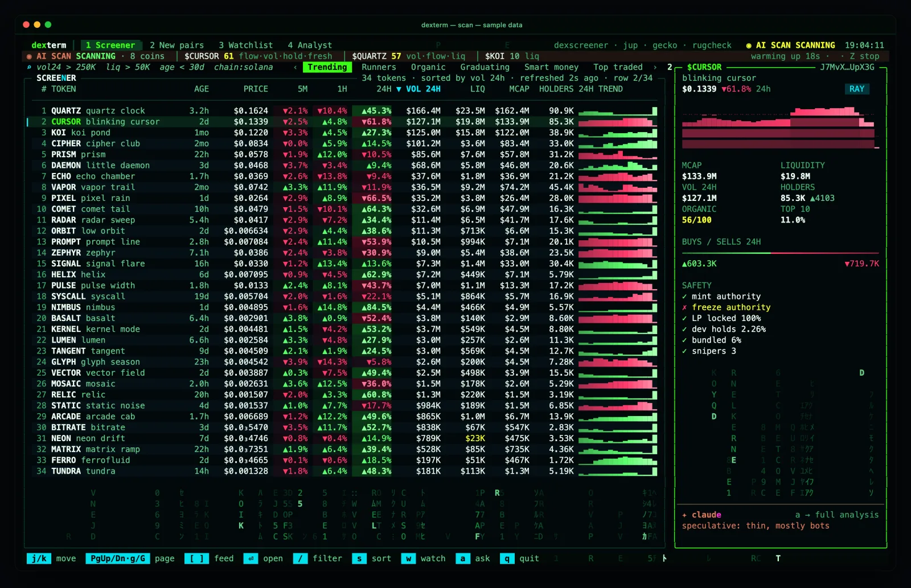Click the filter query search icon
The width and height of the screenshot is (911, 588).
pyautogui.click(x=29, y=67)
